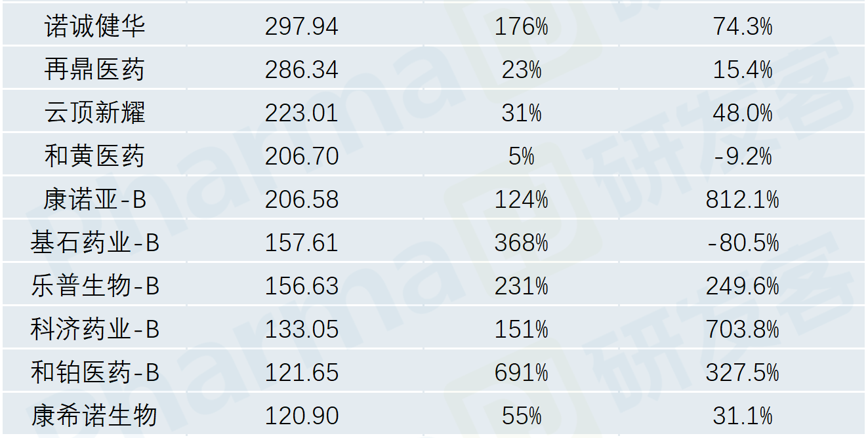Select the 286.34 value cell
868x438 pixels.
[x=302, y=70]
